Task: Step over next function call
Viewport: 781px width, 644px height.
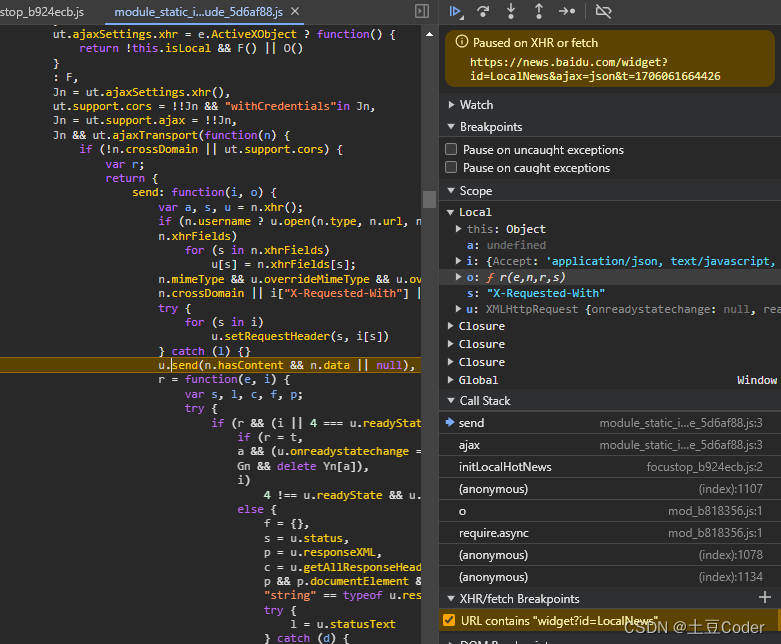Action: pos(483,11)
